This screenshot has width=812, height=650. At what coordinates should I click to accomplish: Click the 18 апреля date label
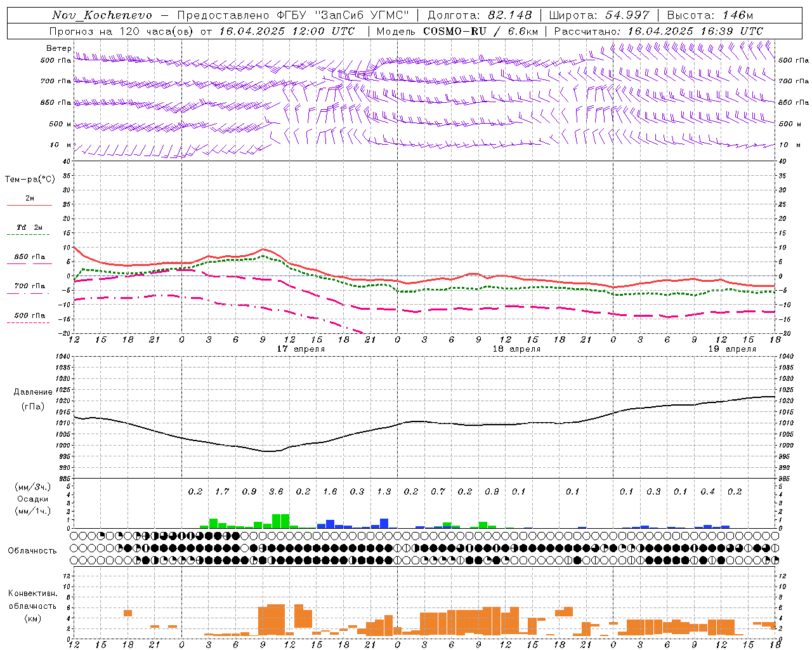click(516, 349)
